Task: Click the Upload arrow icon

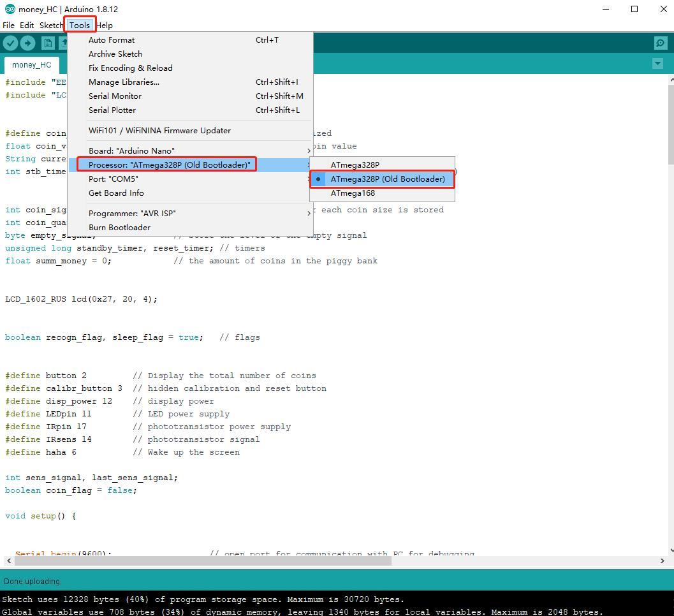Action: (x=27, y=43)
